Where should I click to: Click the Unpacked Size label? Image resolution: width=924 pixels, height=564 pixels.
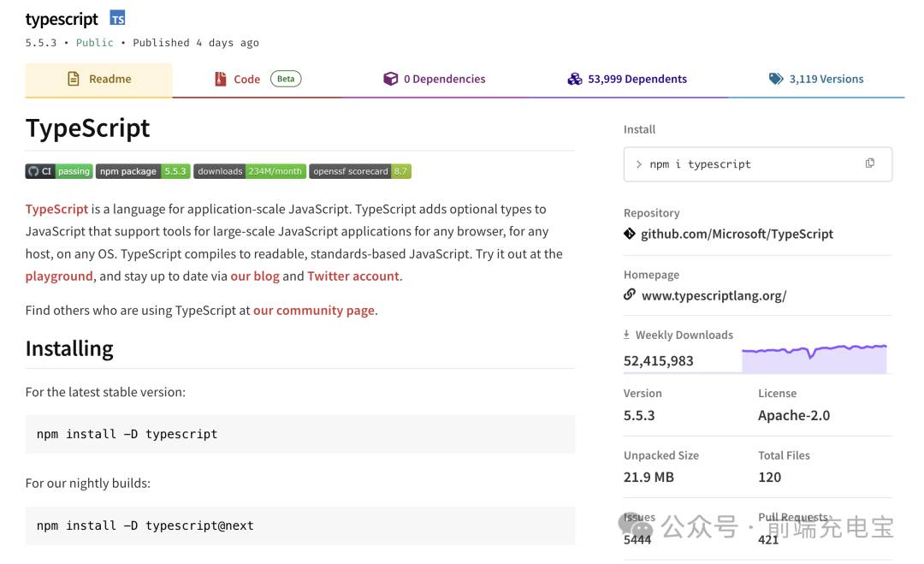coord(661,455)
